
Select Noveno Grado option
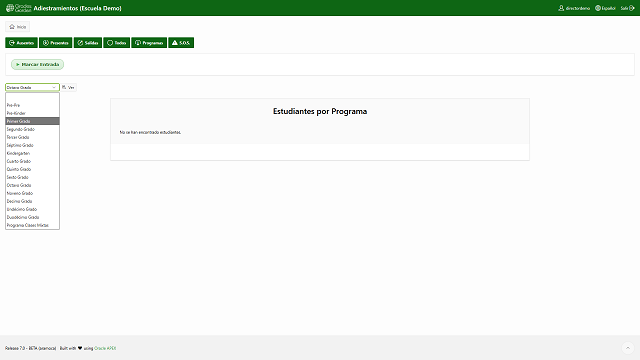click(32, 193)
